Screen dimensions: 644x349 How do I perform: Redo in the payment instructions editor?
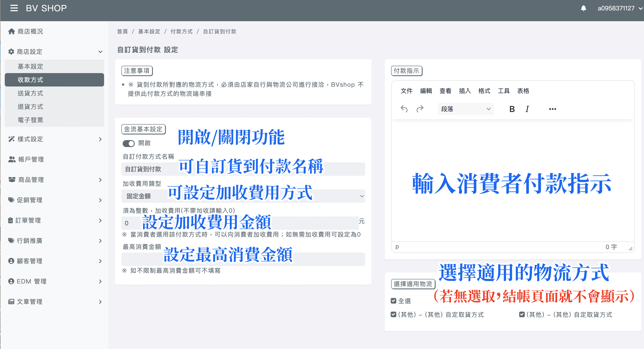(x=420, y=109)
